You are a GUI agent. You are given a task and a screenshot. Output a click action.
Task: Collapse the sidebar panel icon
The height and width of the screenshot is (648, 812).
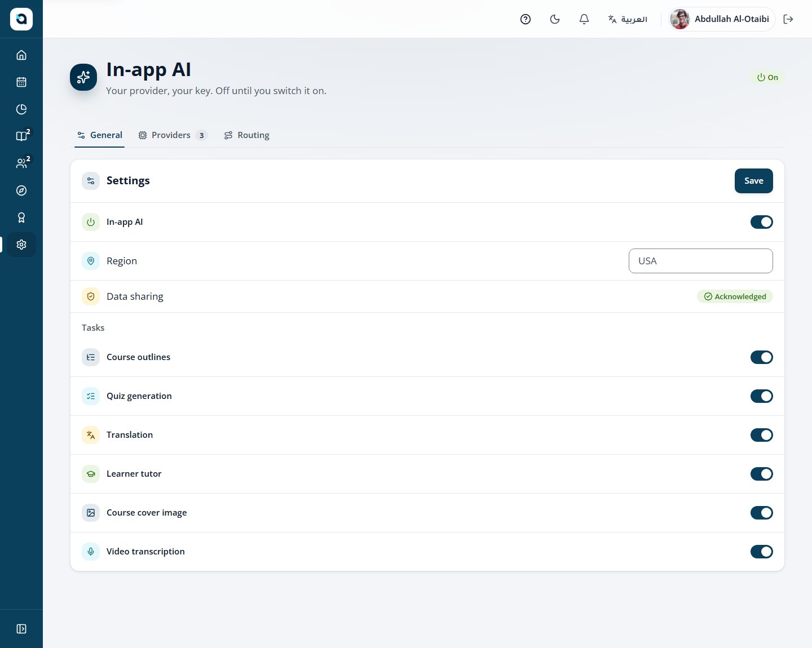(21, 629)
